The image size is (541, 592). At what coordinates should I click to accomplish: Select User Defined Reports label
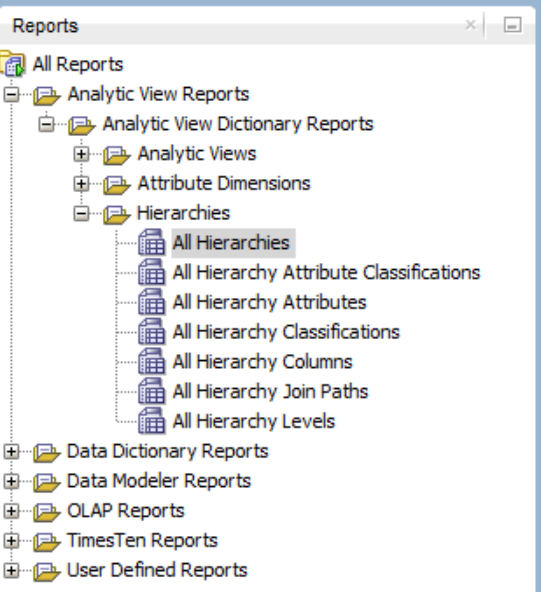[157, 570]
